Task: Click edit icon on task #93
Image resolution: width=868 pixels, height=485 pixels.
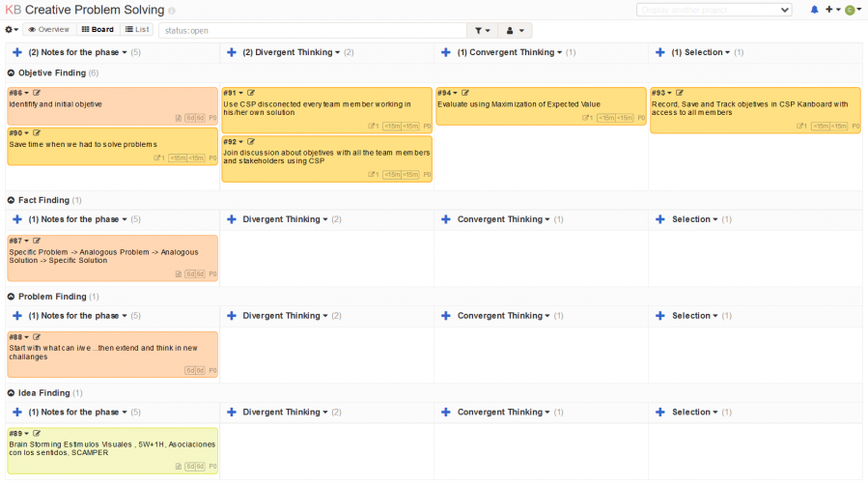Action: (x=680, y=93)
